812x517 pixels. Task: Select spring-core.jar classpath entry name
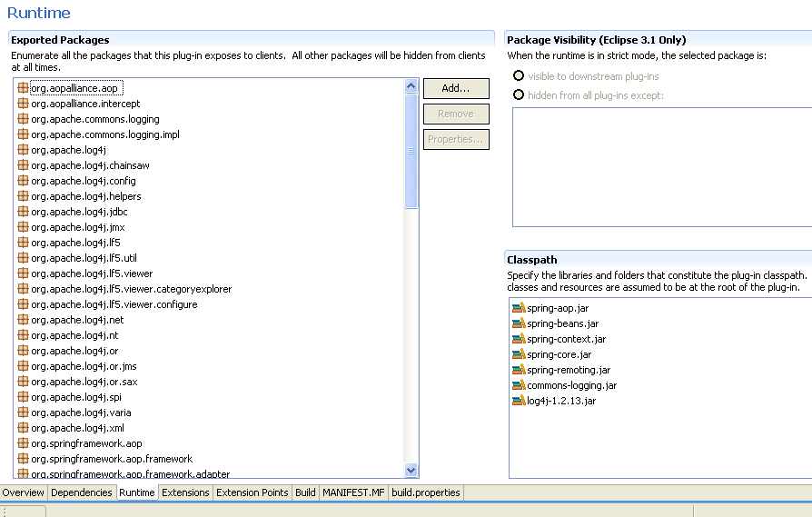559,355
